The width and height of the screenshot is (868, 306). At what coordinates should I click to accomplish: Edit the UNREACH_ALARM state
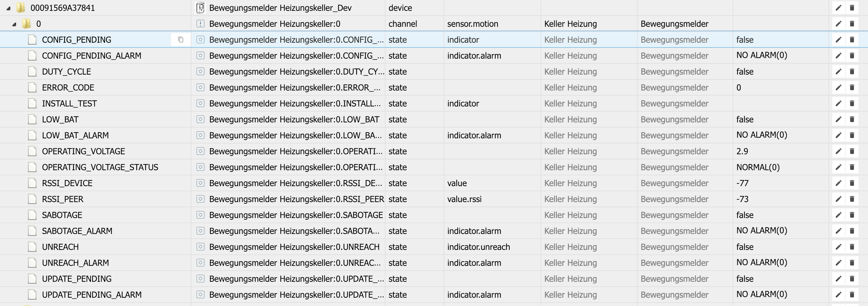tap(838, 263)
